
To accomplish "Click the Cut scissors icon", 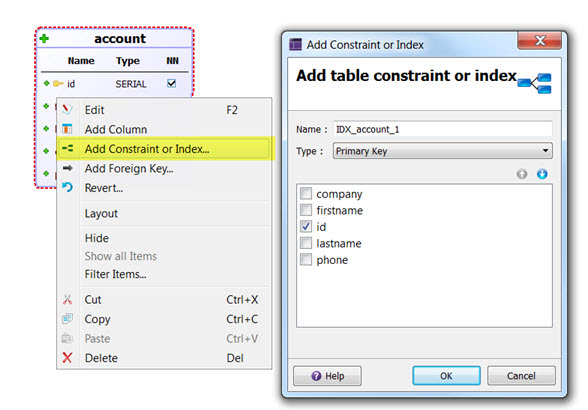I will [67, 299].
